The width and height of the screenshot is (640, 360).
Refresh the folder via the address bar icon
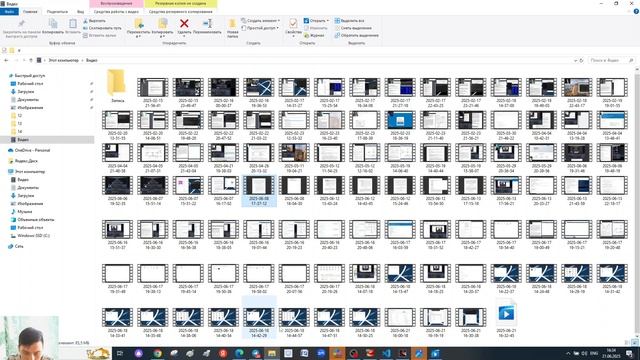[582, 60]
